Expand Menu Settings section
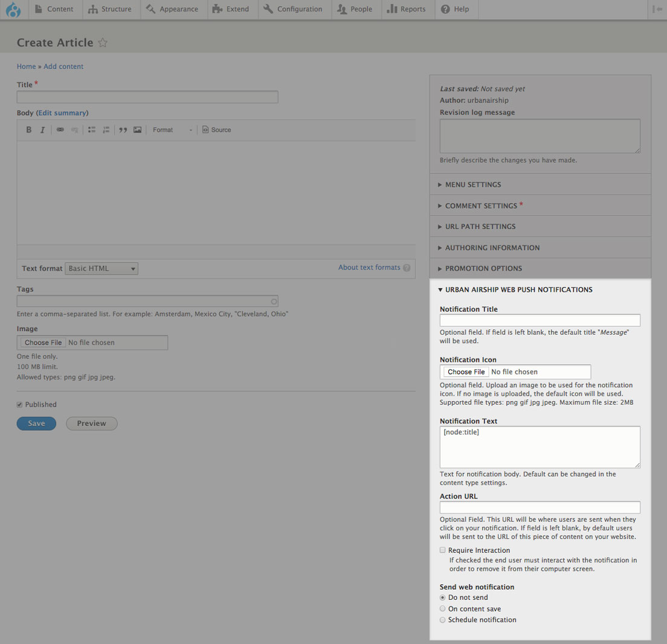 [540, 185]
